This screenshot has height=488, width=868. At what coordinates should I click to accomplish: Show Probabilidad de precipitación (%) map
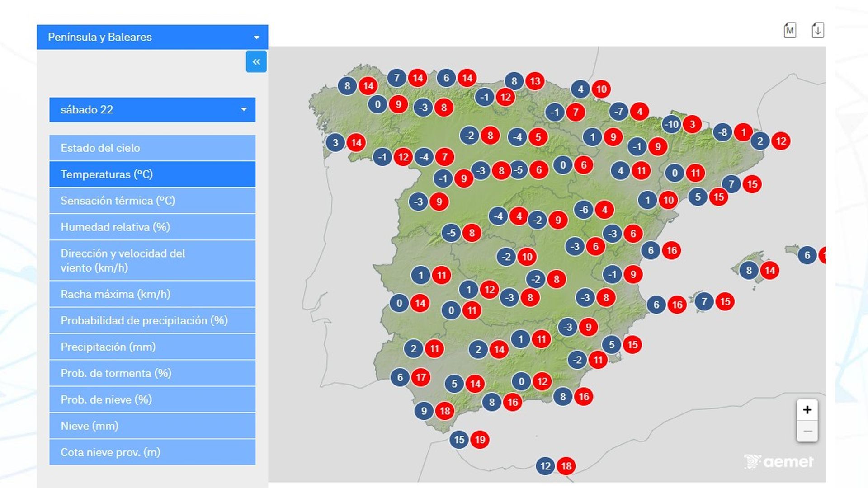pyautogui.click(x=152, y=320)
